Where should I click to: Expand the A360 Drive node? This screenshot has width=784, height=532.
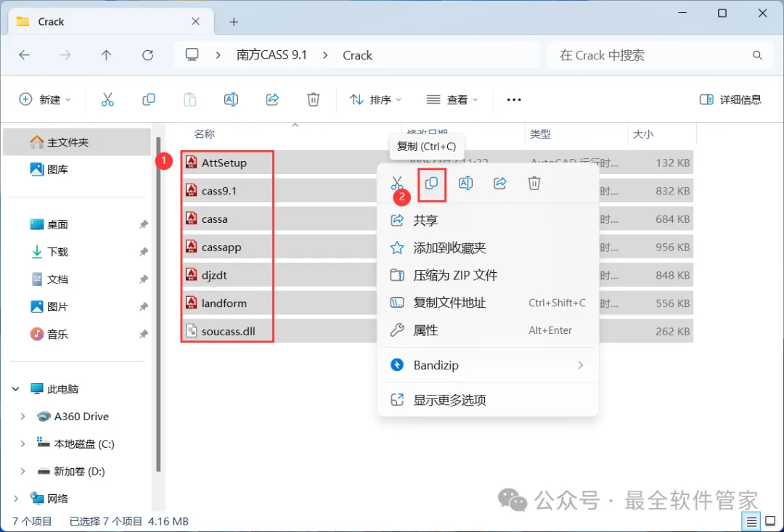(x=23, y=417)
